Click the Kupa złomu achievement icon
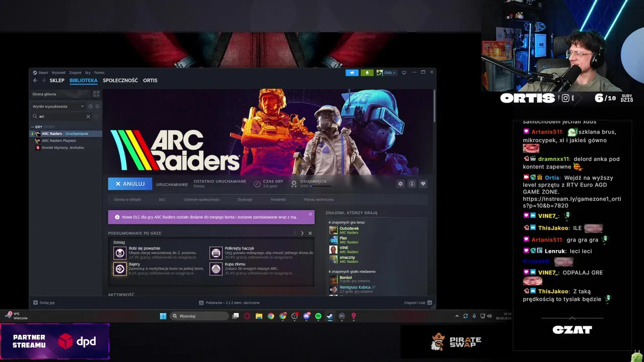 [216, 269]
